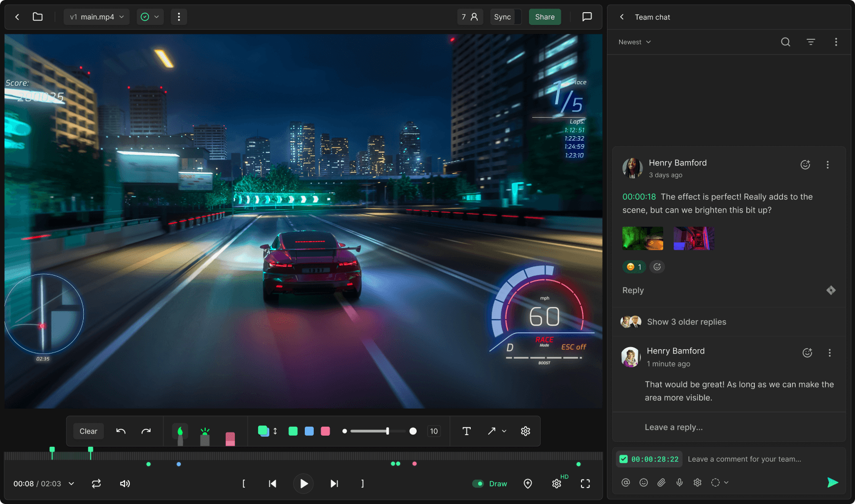The width and height of the screenshot is (855, 504).
Task: Expand Show 3 older replies
Action: click(x=686, y=322)
